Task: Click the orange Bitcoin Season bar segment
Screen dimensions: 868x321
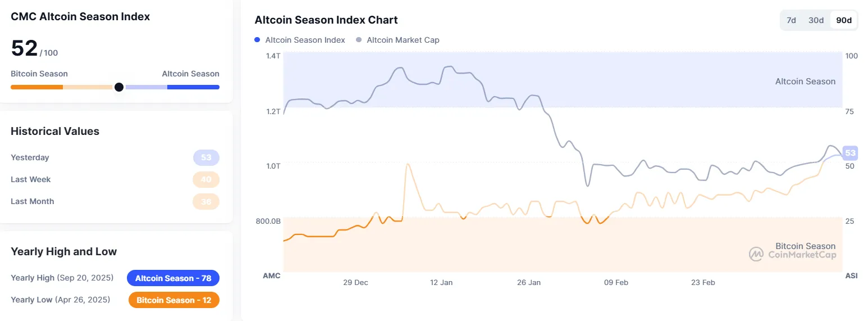Action: pyautogui.click(x=36, y=87)
